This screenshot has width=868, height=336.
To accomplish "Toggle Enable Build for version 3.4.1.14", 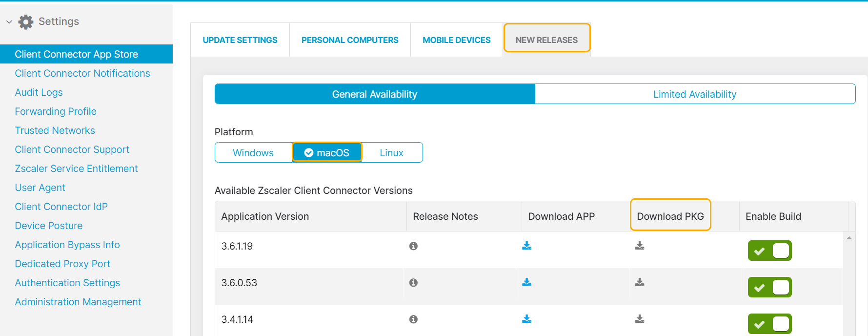I will (x=769, y=324).
